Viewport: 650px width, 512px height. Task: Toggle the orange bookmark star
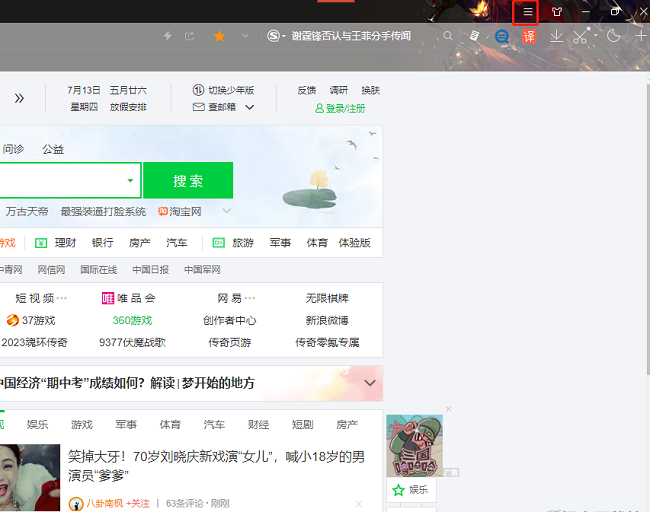219,36
